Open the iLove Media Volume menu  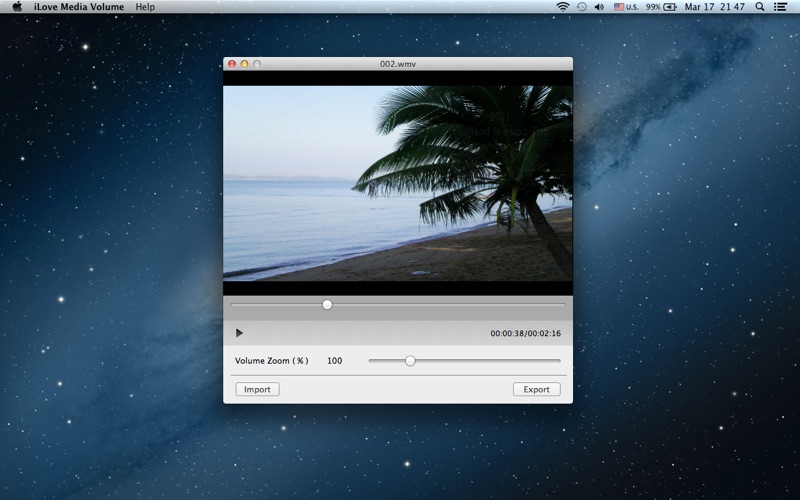coord(80,7)
